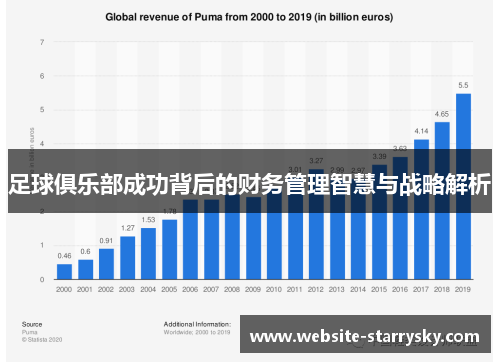Select the 2011 year label on x-axis
500x362 pixels.
(295, 289)
